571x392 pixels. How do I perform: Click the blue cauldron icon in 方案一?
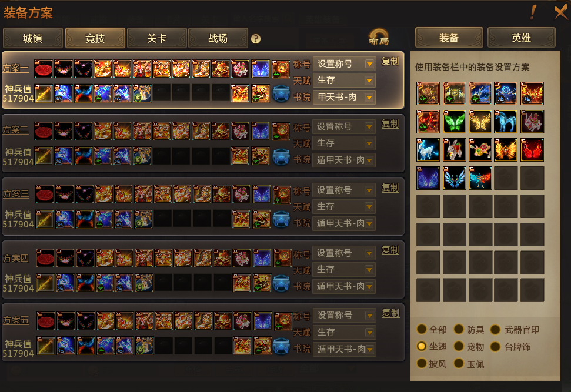point(281,93)
